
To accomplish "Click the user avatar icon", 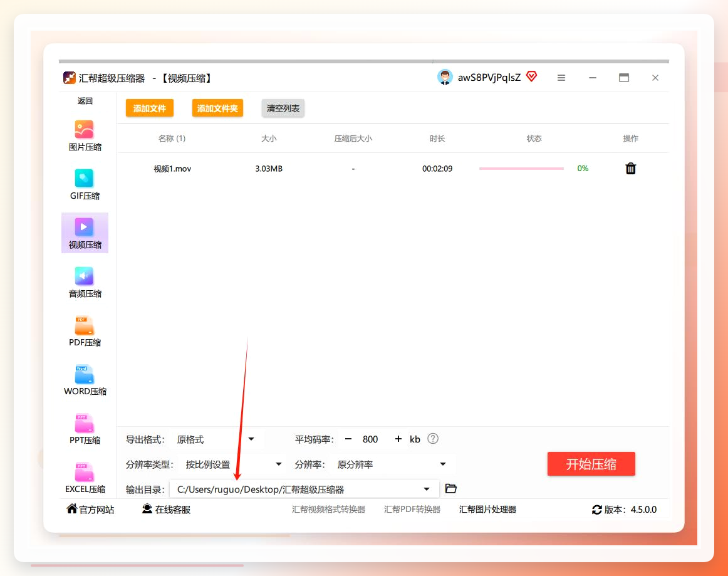I will click(x=445, y=77).
